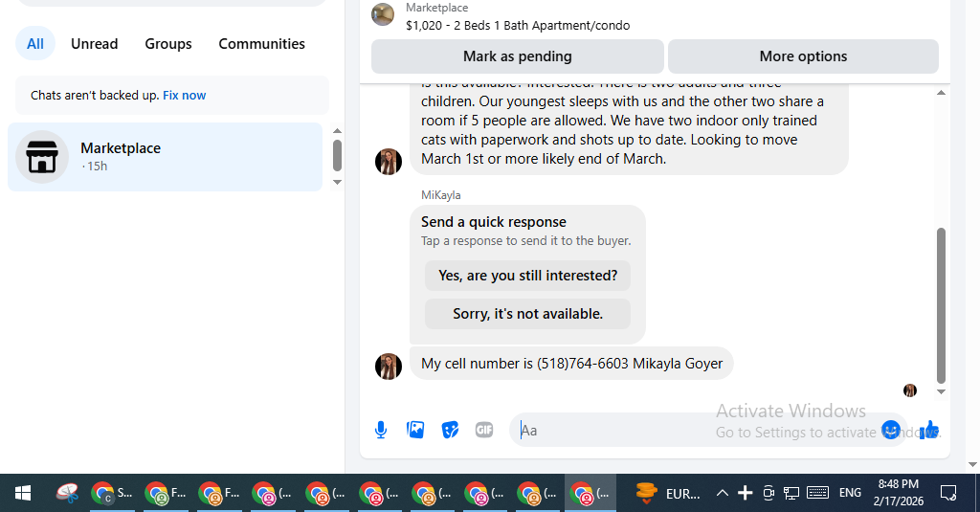Open More options for the listing
The image size is (980, 512).
pyautogui.click(x=803, y=56)
